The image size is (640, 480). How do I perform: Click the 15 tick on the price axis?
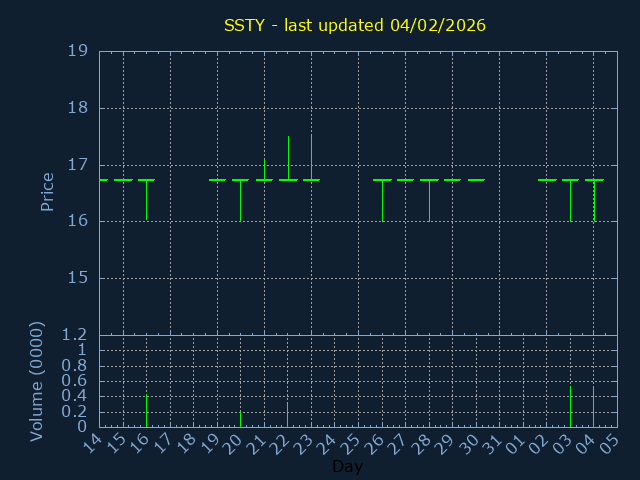pyautogui.click(x=78, y=278)
